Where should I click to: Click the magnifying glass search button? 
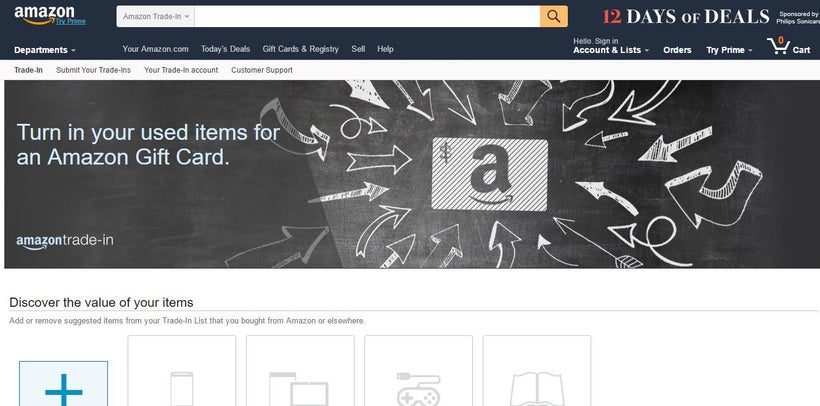click(554, 16)
